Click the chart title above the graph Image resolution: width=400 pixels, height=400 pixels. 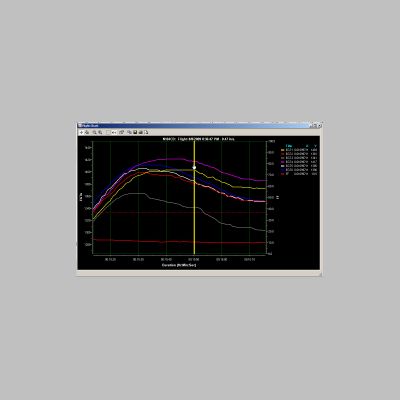pos(198,139)
